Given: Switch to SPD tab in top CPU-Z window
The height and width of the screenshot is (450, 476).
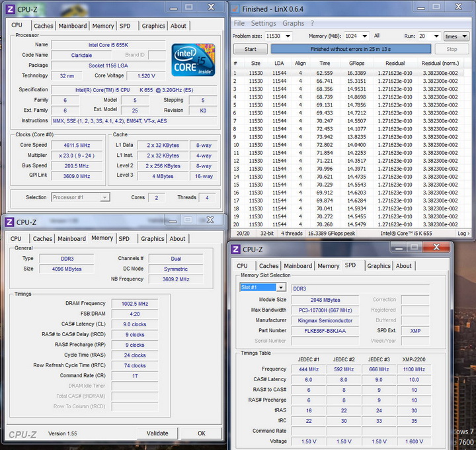Looking at the screenshot, I should tap(125, 26).
